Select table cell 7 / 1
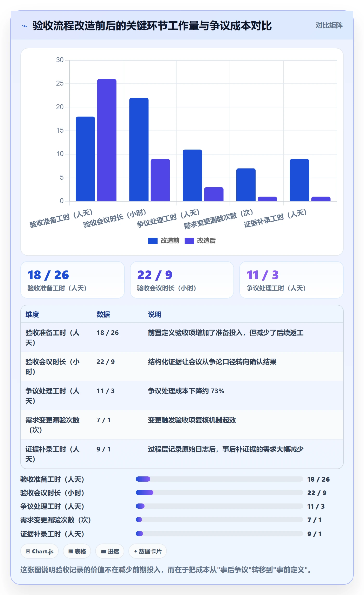 click(103, 420)
